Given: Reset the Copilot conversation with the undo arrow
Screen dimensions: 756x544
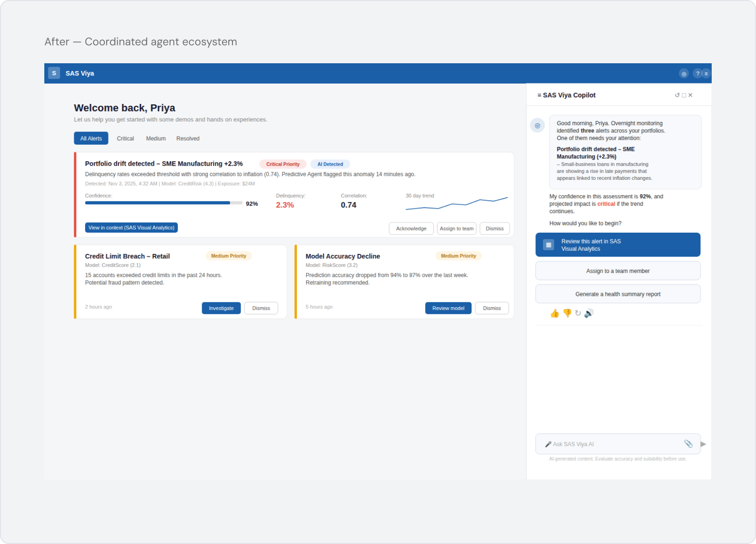Looking at the screenshot, I should 677,95.
